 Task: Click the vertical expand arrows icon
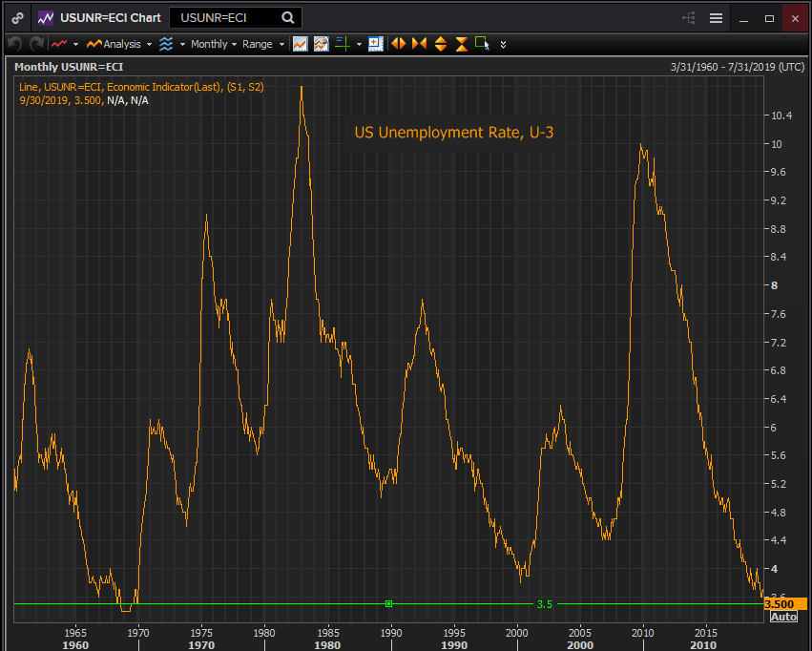click(x=440, y=44)
